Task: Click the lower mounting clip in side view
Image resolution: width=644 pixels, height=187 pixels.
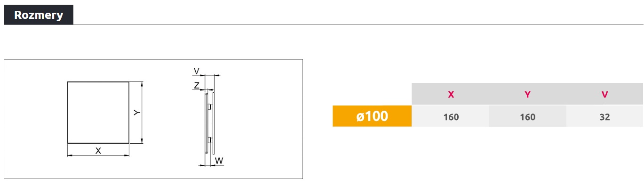Action: 209,139
